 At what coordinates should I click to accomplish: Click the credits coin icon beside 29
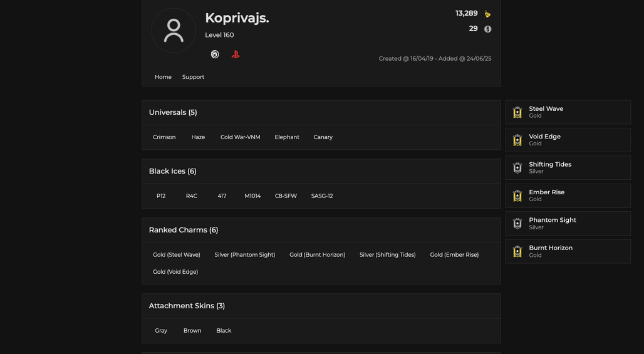tap(487, 29)
